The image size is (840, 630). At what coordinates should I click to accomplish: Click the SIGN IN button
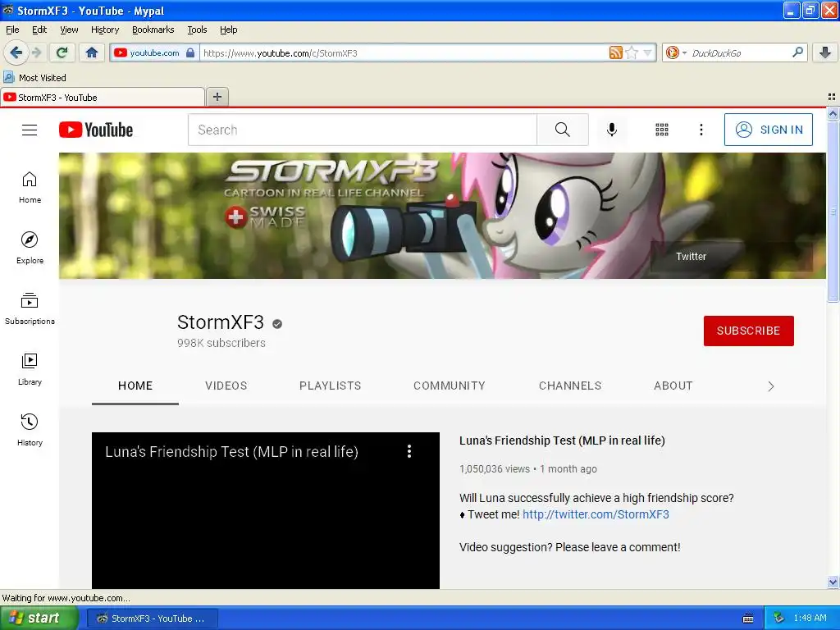coord(768,130)
